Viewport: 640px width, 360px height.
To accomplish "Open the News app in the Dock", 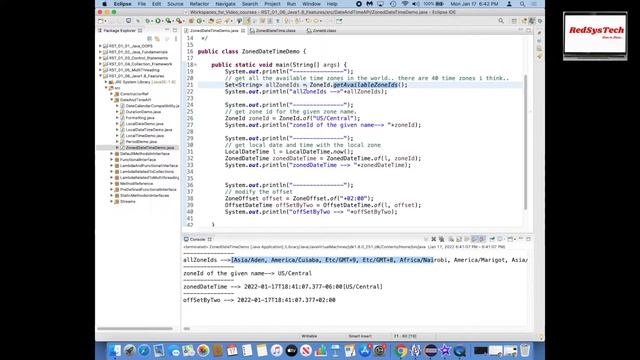I will 306,350.
